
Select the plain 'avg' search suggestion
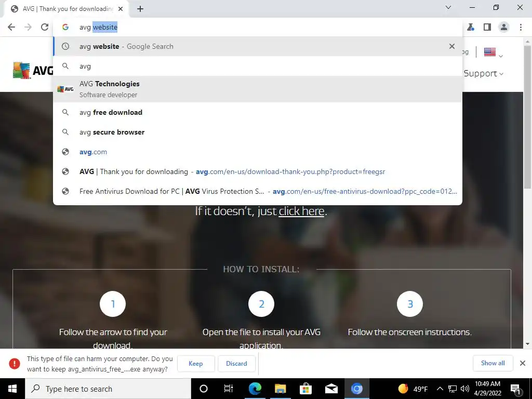[x=258, y=66]
